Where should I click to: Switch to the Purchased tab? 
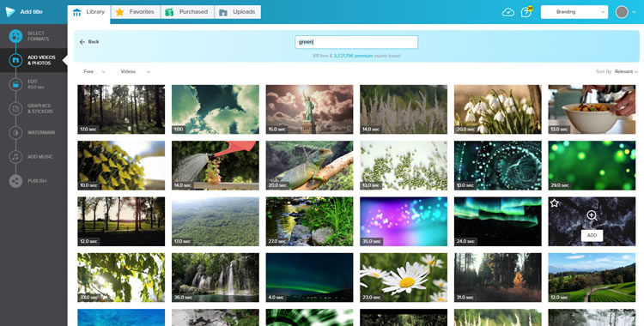point(187,12)
